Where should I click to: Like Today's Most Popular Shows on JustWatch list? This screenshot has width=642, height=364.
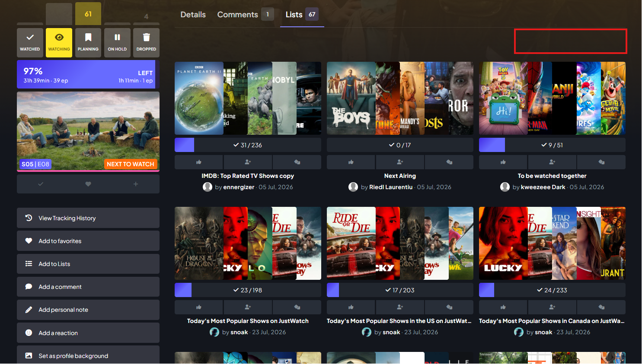199,307
